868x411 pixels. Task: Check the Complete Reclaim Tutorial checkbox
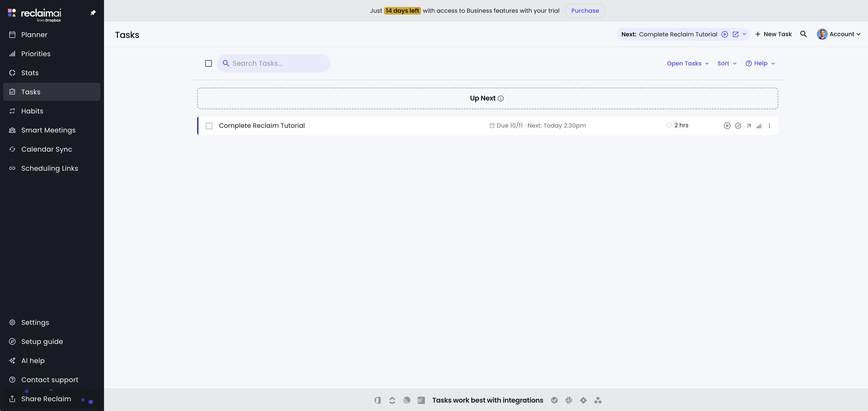click(x=209, y=126)
